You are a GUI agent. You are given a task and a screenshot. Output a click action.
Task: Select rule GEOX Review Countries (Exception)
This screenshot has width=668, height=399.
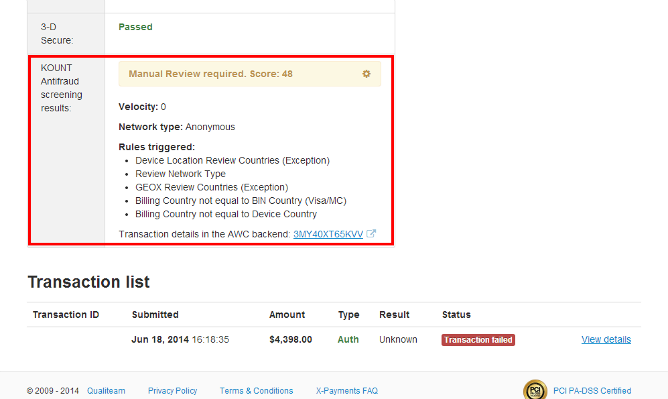212,187
